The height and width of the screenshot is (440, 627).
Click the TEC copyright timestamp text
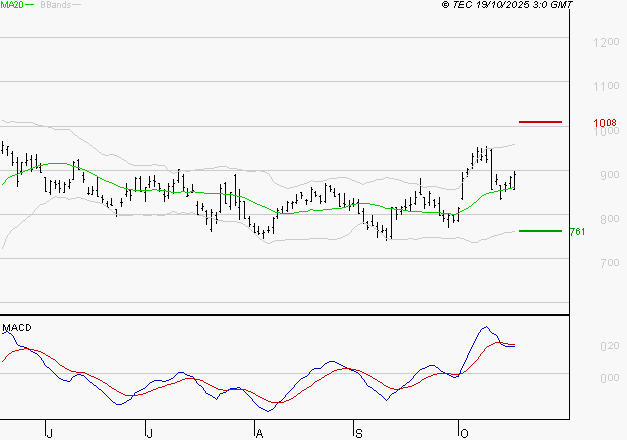507,4
